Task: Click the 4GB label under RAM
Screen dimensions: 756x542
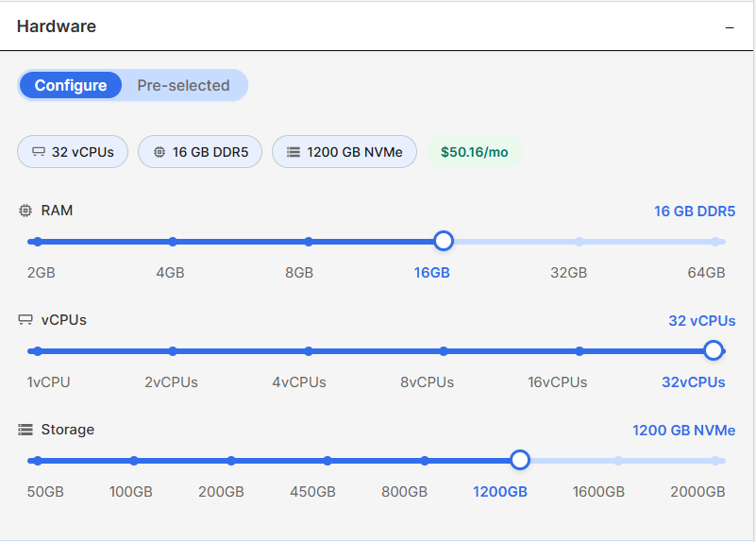Action: point(170,273)
